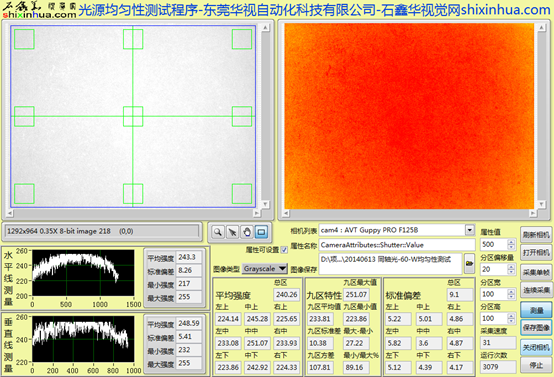This screenshot has width=554, height=377.
Task: Click up arrow of left image vertical scrollbar
Action: [x=265, y=28]
